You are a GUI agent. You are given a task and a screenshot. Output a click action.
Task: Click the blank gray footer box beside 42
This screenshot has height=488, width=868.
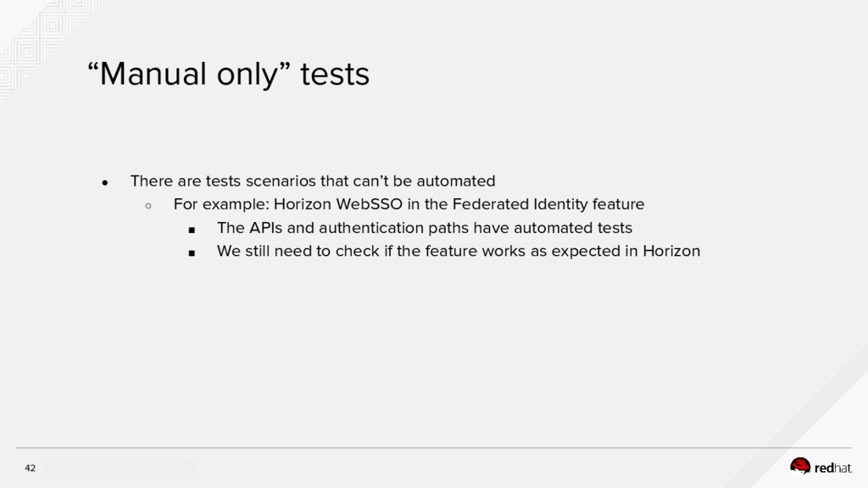pyautogui.click(x=119, y=468)
